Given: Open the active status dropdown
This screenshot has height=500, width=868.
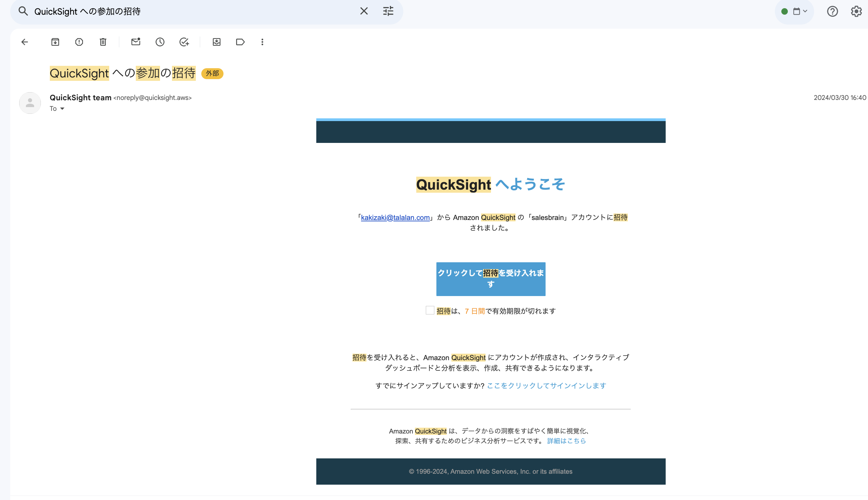Looking at the screenshot, I should pyautogui.click(x=795, y=11).
